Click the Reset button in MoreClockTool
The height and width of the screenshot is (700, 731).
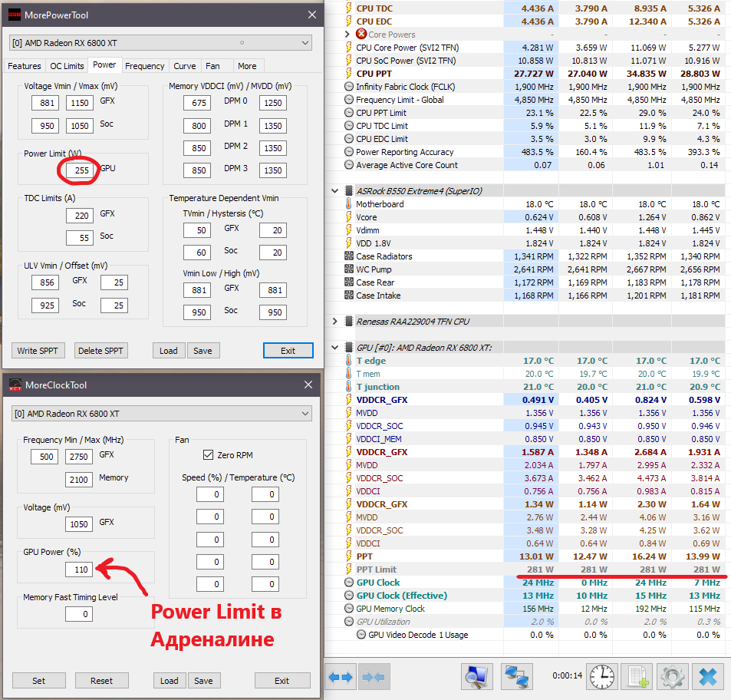coord(101,680)
